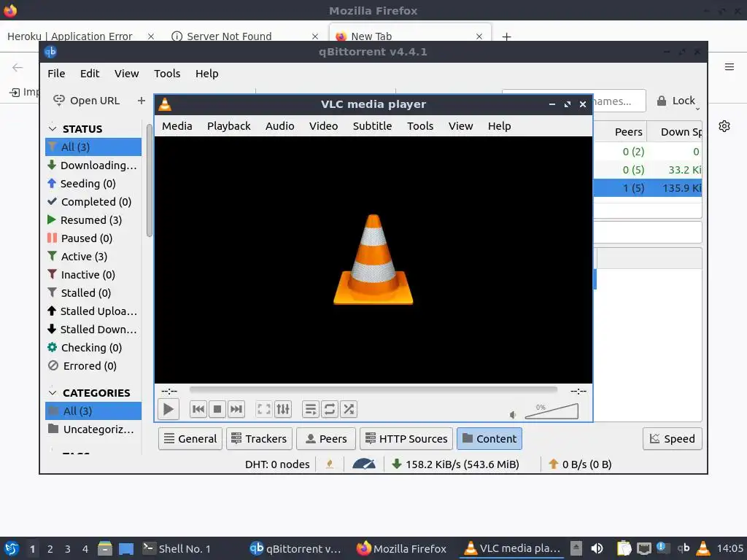Filter by Stalled Downloading

pos(93,330)
